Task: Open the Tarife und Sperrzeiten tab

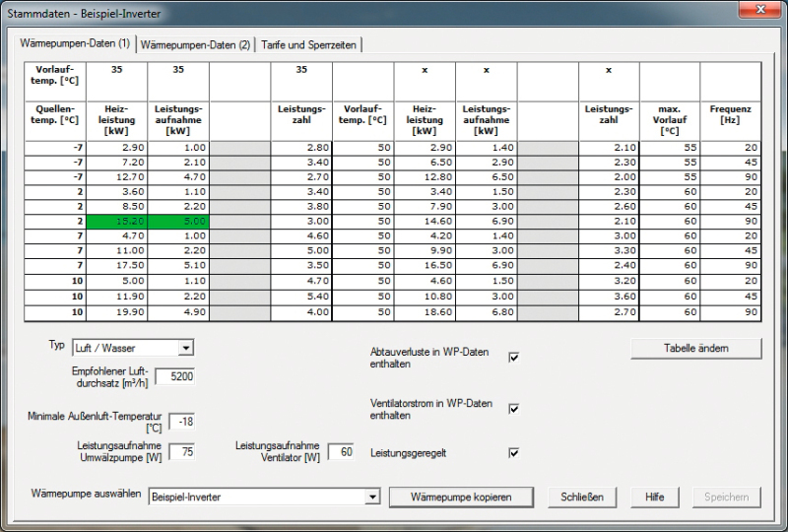Action: [308, 44]
